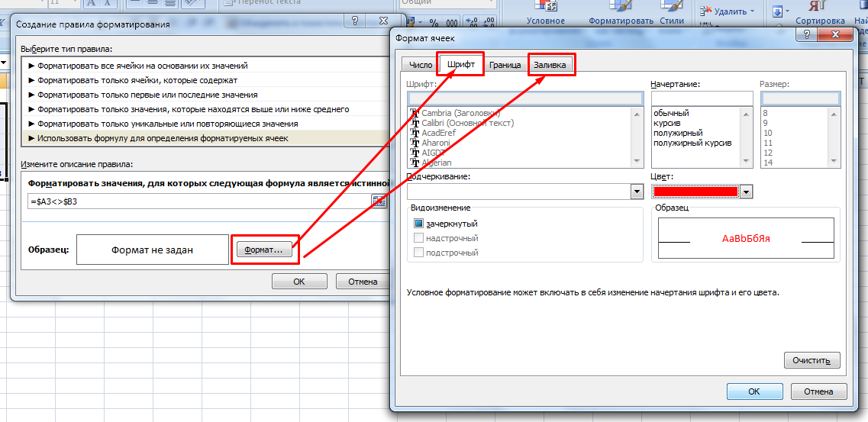This screenshot has height=422, width=868.
Task: Click the range selector icon in the formula field
Action: click(x=379, y=202)
